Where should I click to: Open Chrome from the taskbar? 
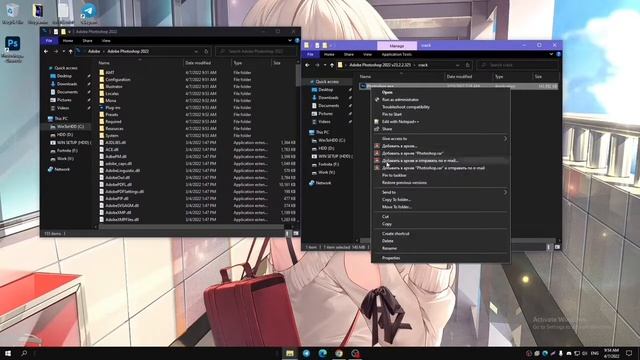point(339,353)
